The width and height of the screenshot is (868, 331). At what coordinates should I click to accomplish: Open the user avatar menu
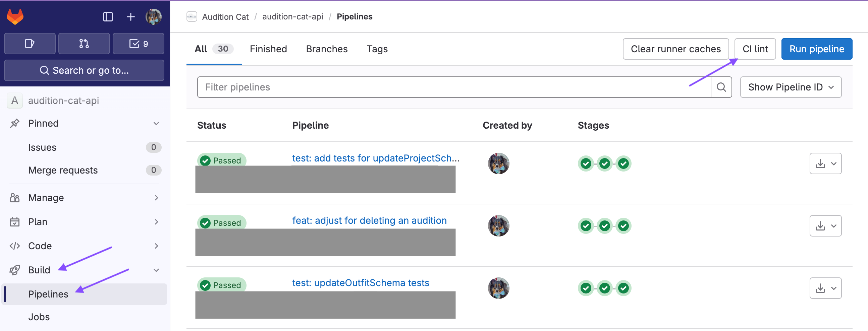click(x=153, y=16)
